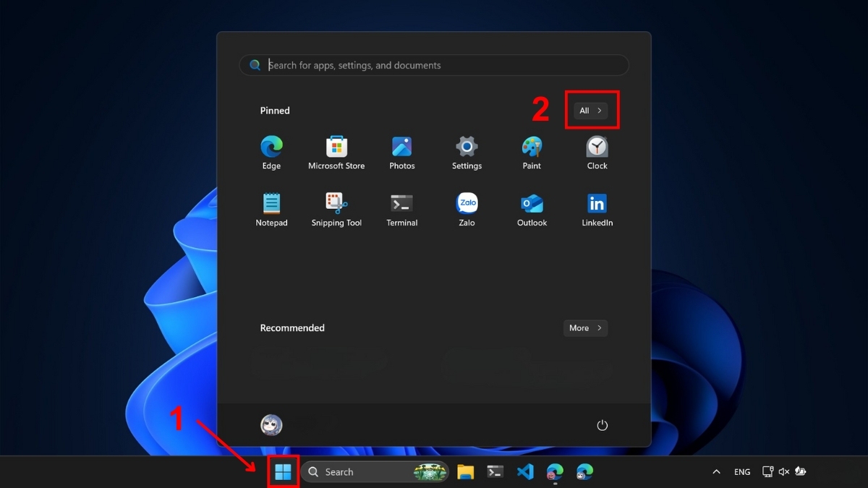The height and width of the screenshot is (488, 868).
Task: Open File Explorer from the taskbar
Action: coord(465,471)
